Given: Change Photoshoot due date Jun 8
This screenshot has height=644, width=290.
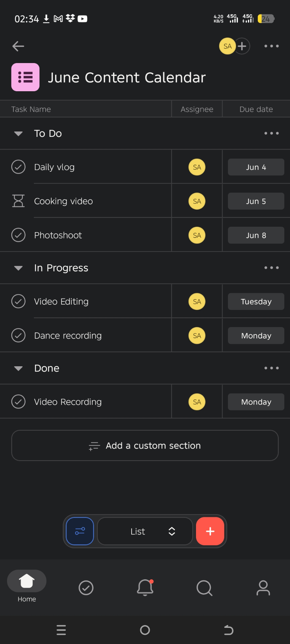Looking at the screenshot, I should click(256, 235).
